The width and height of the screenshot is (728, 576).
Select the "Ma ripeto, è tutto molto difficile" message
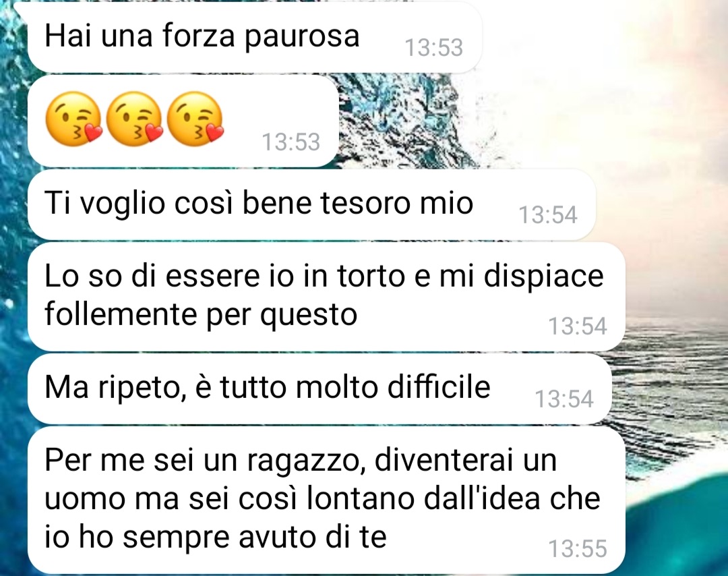tap(319, 388)
